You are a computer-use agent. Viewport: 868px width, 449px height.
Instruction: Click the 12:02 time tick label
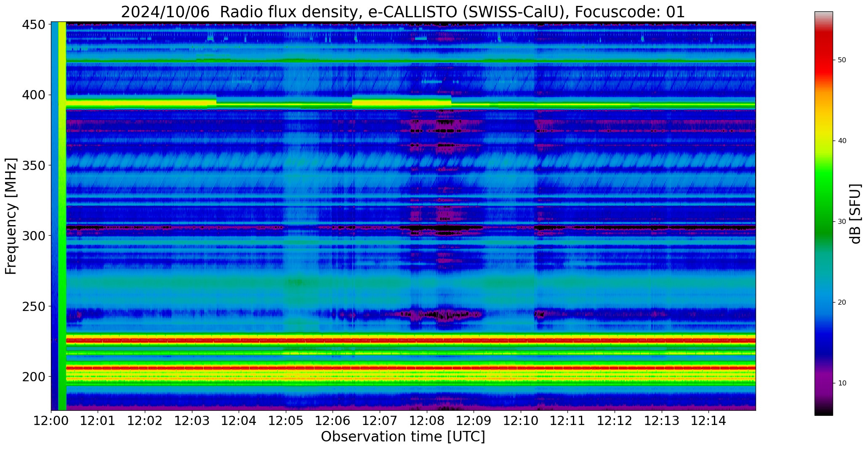(x=145, y=420)
